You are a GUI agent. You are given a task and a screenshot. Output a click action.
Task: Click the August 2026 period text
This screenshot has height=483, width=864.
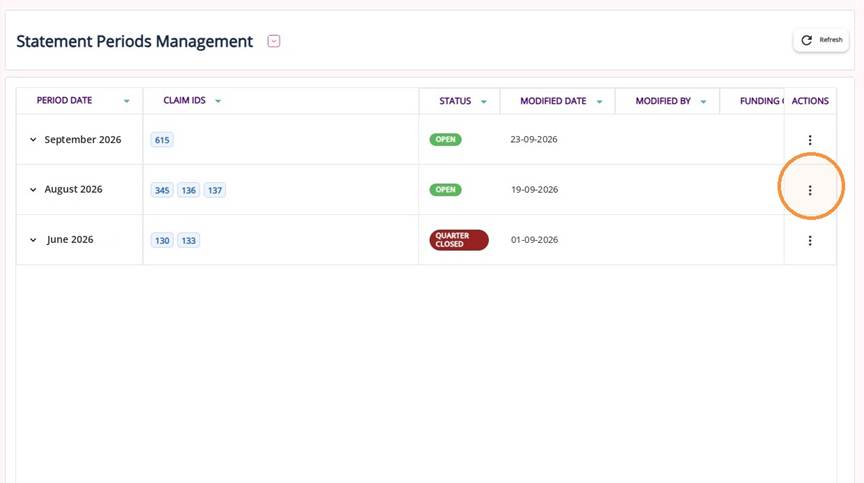(x=73, y=189)
